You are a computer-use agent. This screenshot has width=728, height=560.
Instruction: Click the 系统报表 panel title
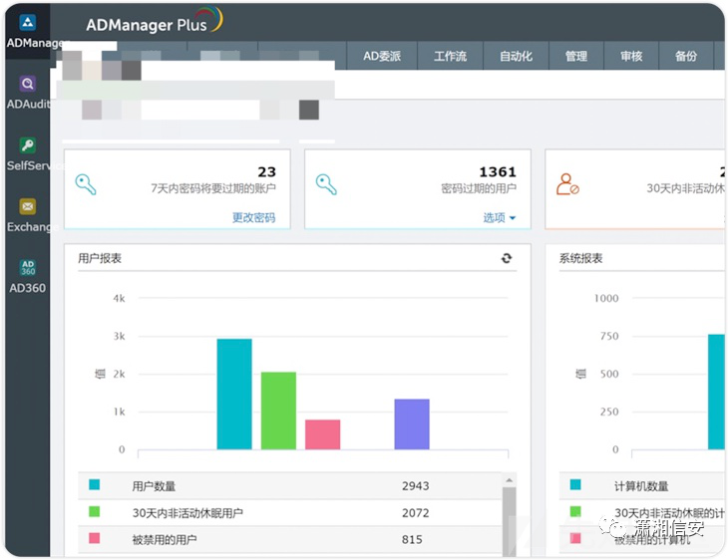click(580, 258)
